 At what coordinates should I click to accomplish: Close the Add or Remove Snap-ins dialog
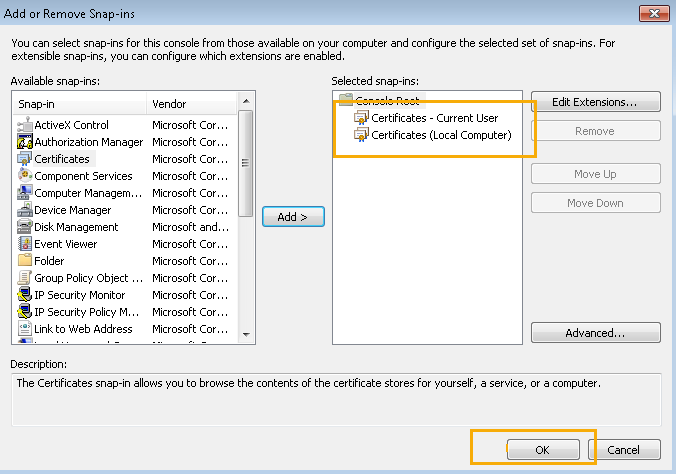654,13
